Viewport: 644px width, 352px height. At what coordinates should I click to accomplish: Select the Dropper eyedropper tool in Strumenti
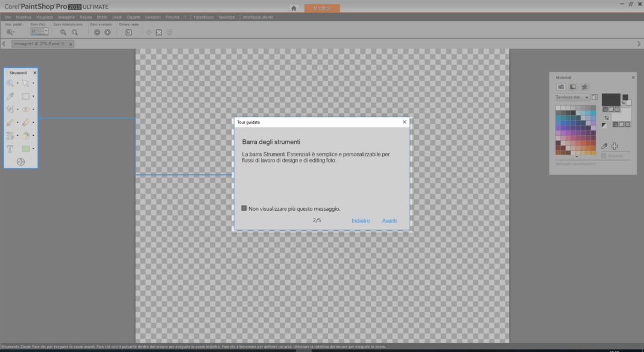click(10, 97)
